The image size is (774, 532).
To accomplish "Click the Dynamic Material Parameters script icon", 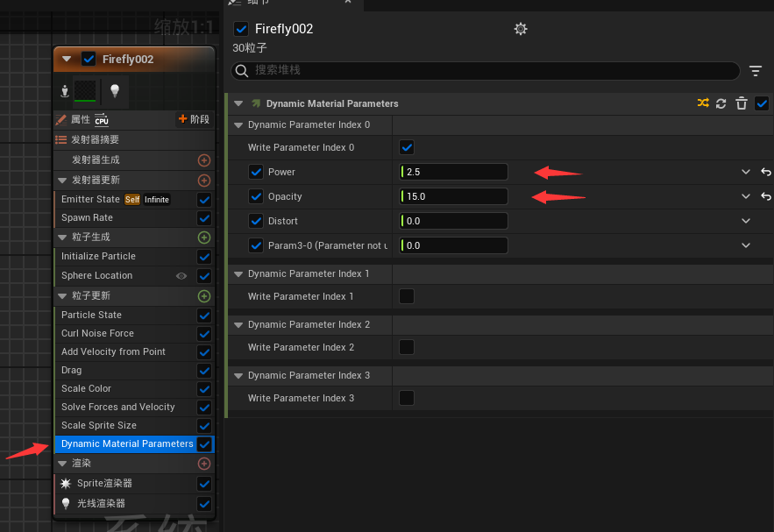I will (x=256, y=103).
